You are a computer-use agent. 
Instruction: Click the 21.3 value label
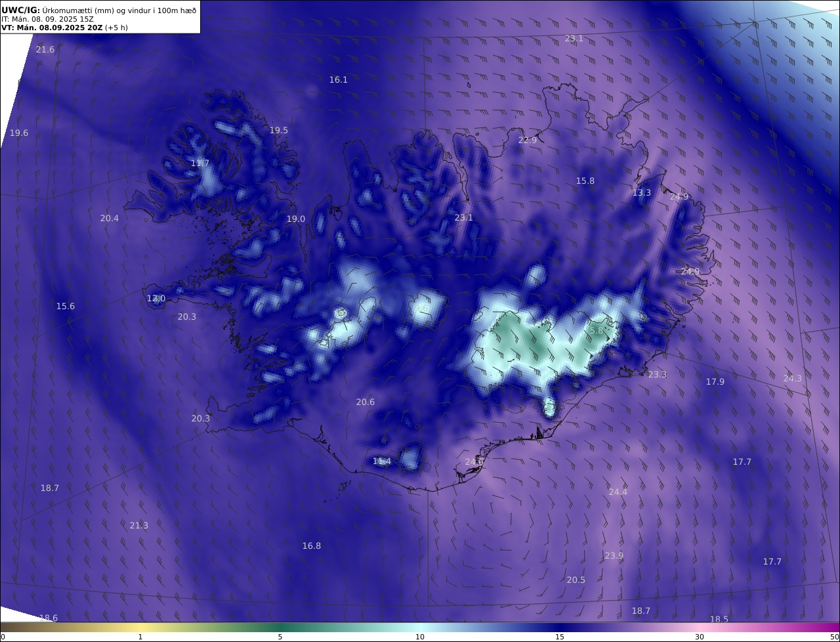coord(139,526)
